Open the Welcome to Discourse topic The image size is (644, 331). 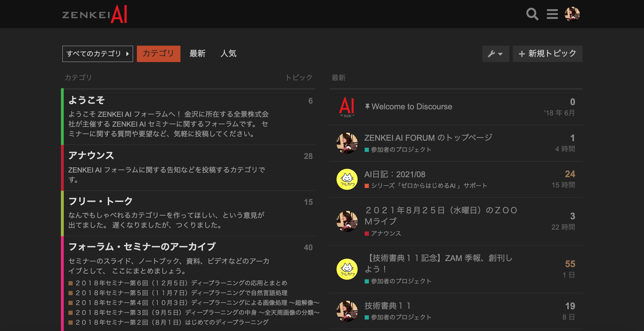(x=412, y=107)
